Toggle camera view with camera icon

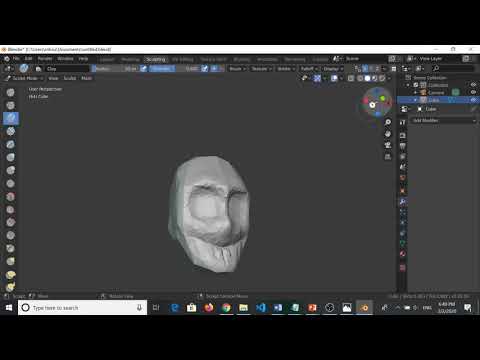point(388,145)
